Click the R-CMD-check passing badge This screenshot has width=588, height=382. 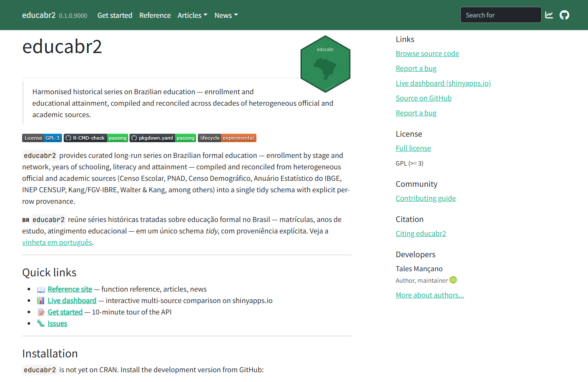click(x=96, y=138)
